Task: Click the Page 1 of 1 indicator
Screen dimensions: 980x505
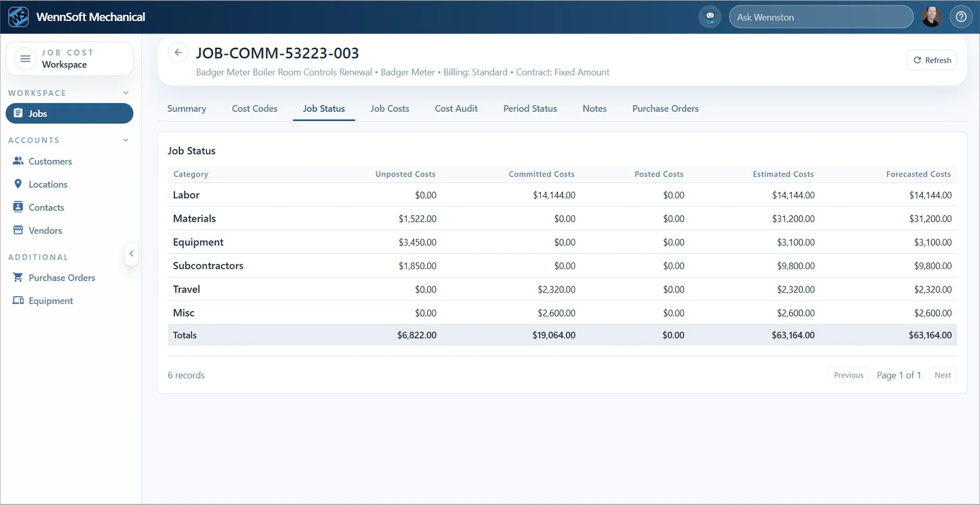Action: point(899,375)
